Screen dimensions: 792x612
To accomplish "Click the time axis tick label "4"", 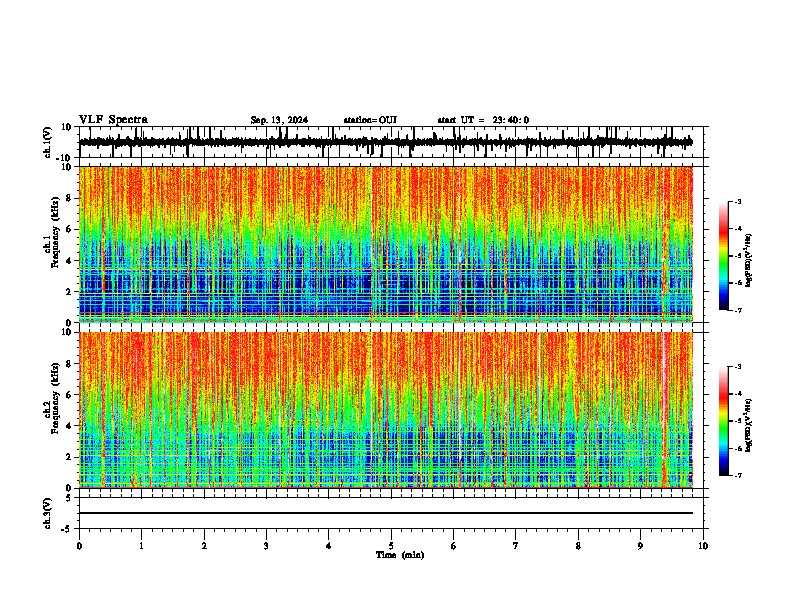I will click(x=329, y=546).
